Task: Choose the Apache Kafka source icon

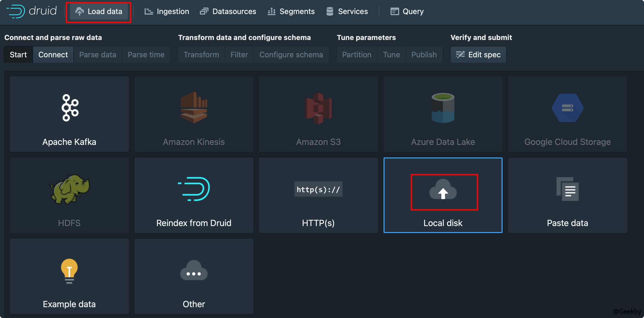Action: click(70, 108)
